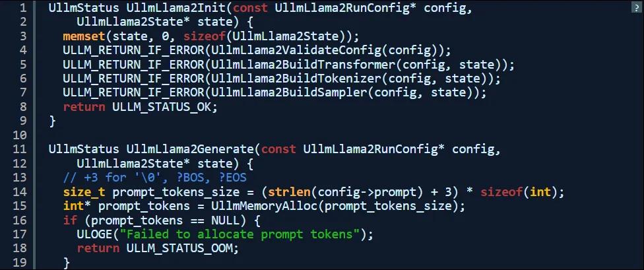Place cursor on the memset keyword
644x270 pixels.
(84, 36)
